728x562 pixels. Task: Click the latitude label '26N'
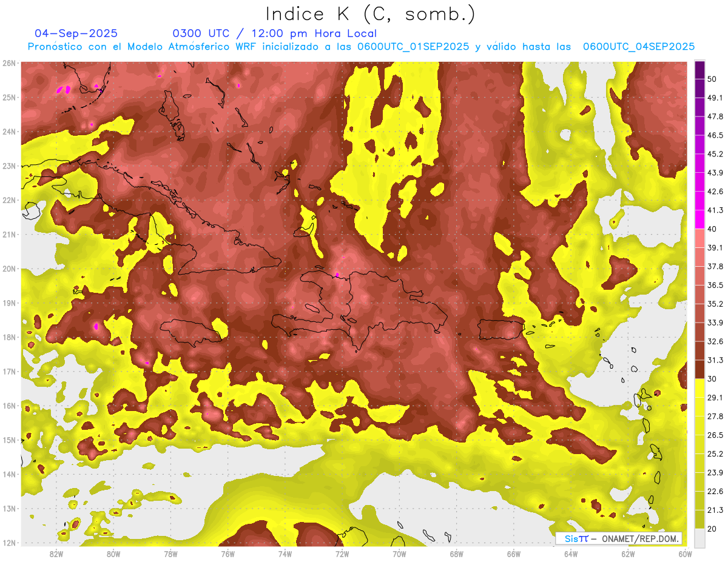pos(9,63)
